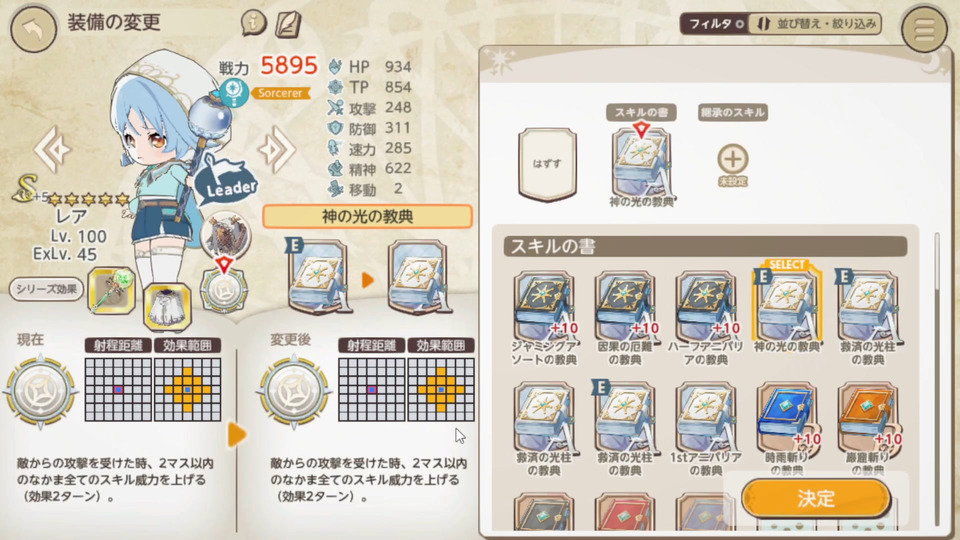Screen dimensions: 960x540
Task: Click the シリーズ効果 button
Action: click(47, 289)
